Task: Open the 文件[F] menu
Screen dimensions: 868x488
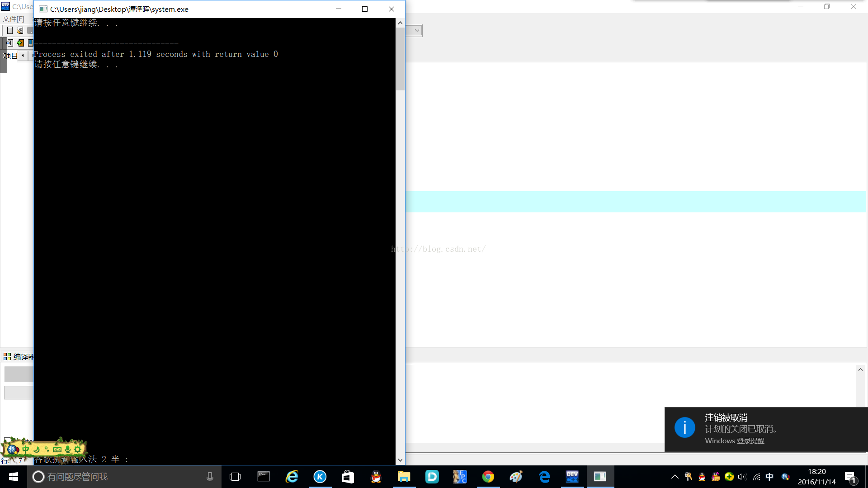Action: point(14,19)
